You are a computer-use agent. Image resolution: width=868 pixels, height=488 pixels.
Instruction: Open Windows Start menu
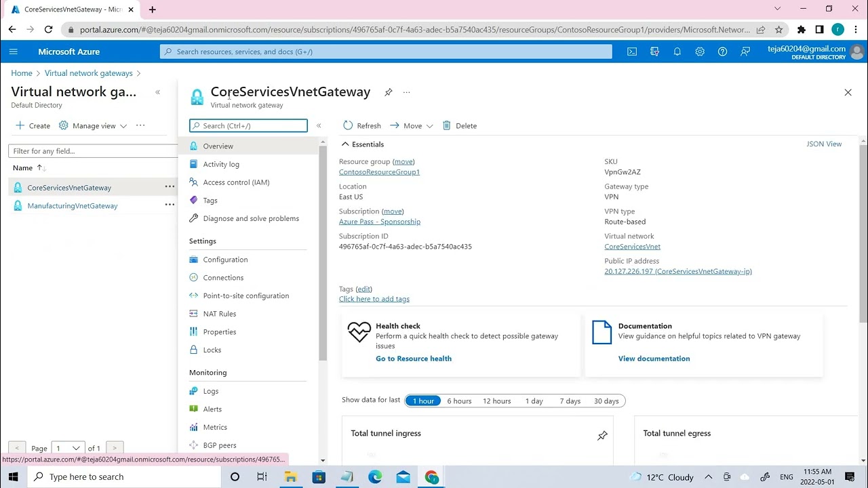[x=14, y=476]
